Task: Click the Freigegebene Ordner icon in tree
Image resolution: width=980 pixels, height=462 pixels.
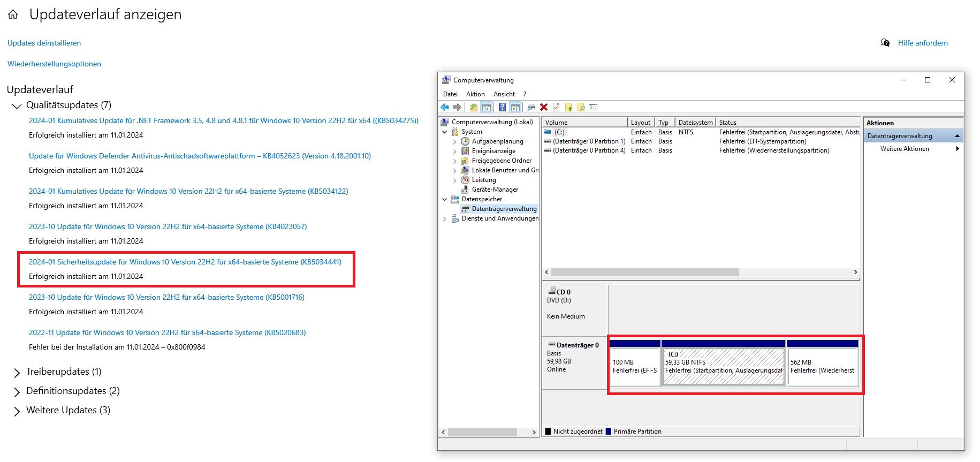Action: point(465,161)
